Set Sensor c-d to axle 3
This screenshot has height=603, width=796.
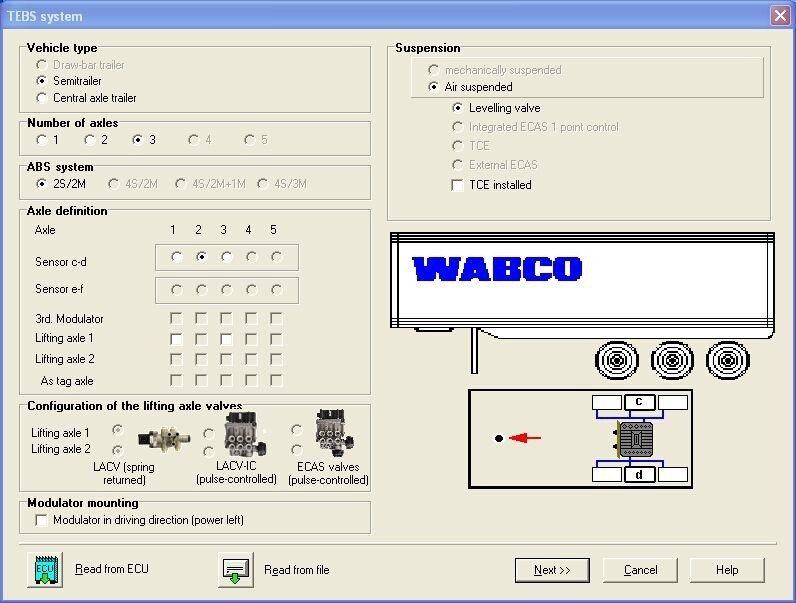226,257
